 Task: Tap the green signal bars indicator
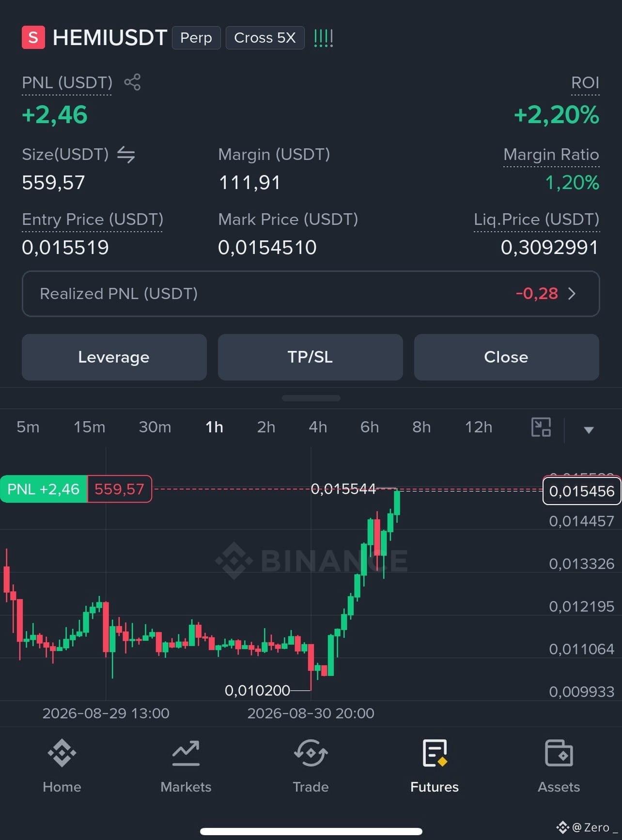(323, 38)
